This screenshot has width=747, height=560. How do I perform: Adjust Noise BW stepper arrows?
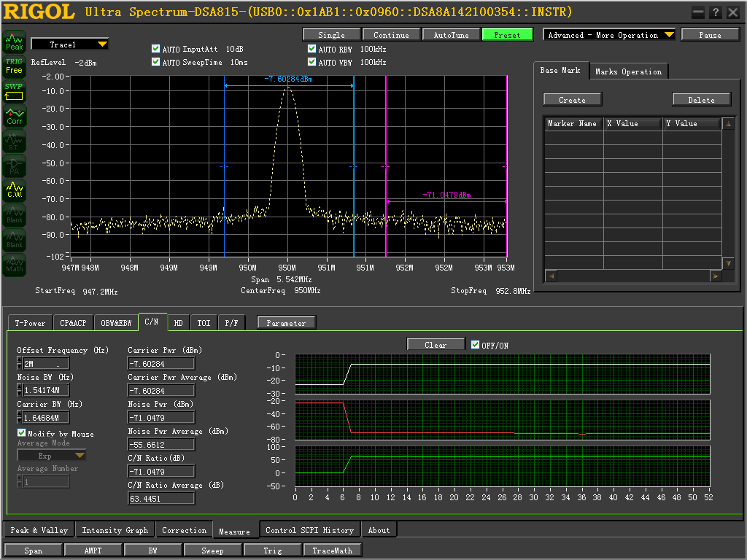pos(20,390)
